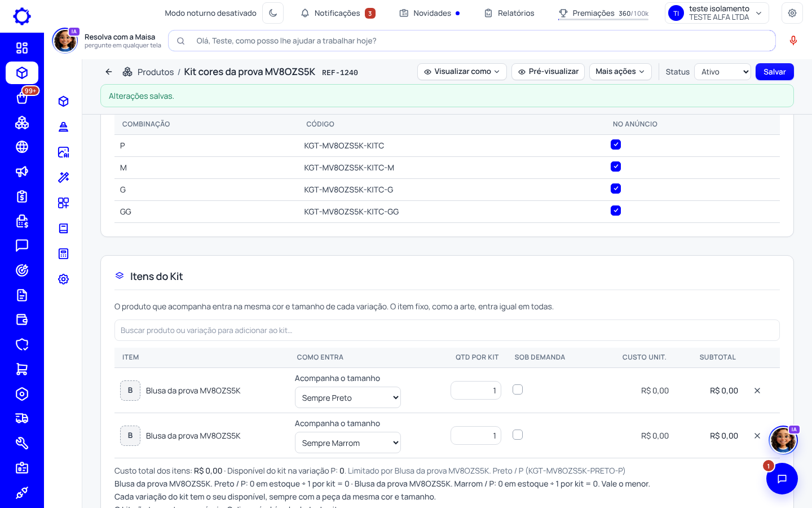Image resolution: width=812 pixels, height=508 pixels.
Task: Open the dashboard grid icon in blue sidebar
Action: coord(22,48)
